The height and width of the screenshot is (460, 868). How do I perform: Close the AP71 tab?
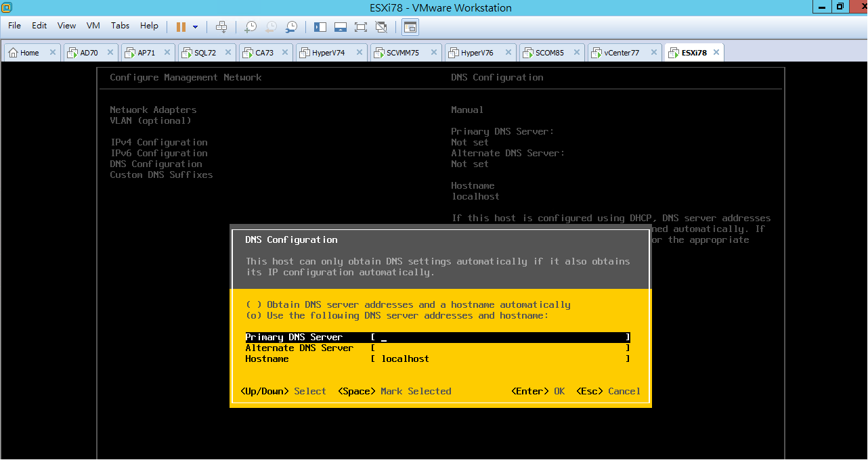[x=167, y=53]
